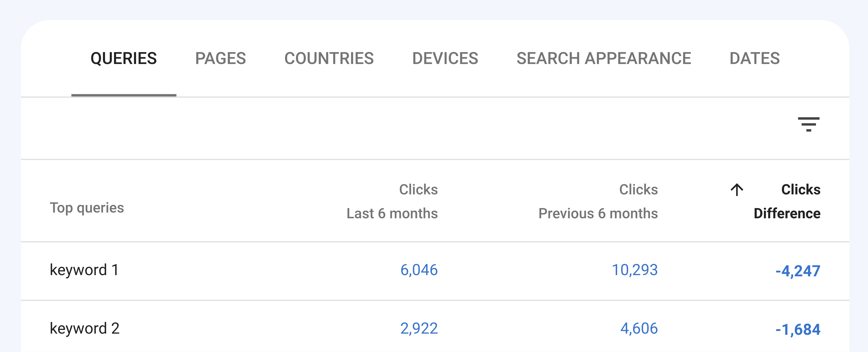The image size is (868, 352).
Task: Expand the Top queries section
Action: (86, 208)
